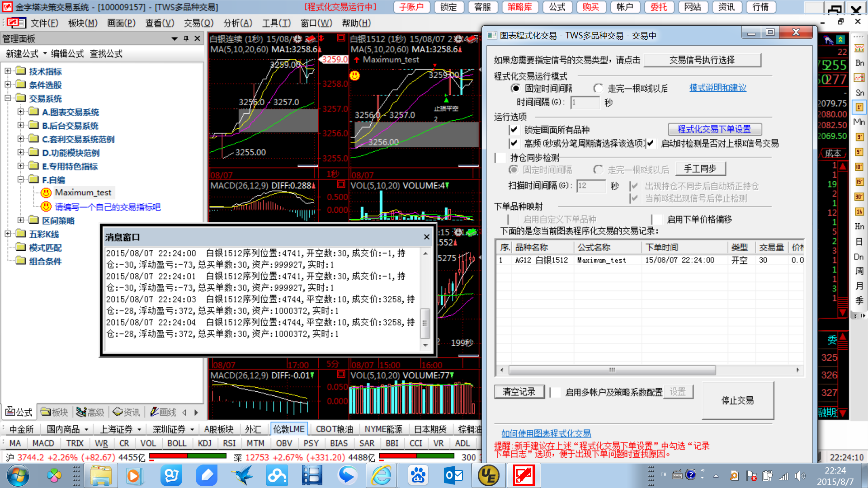
Task: Pin the 管理面板 panel with the pushpin icon
Action: [186, 39]
